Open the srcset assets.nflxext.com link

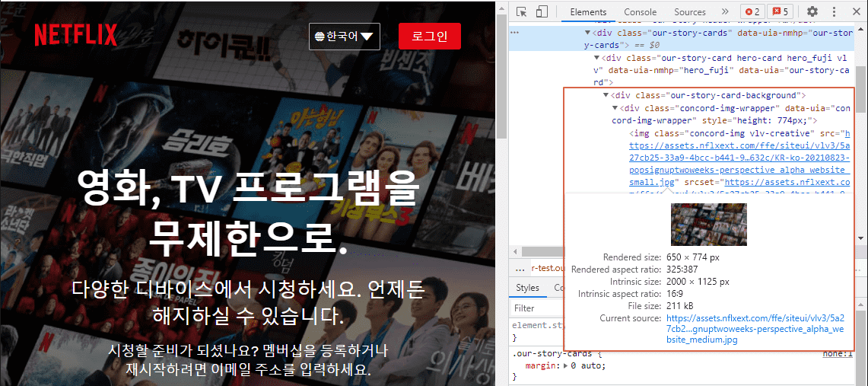pos(789,182)
